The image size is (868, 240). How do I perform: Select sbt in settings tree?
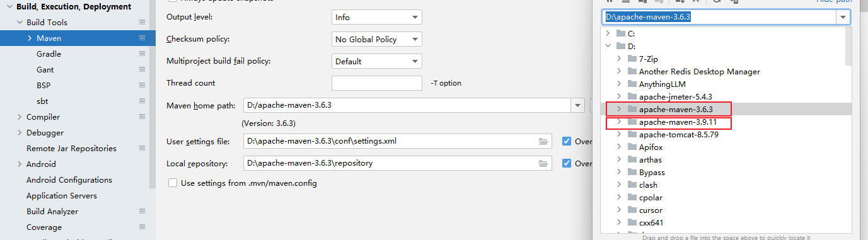pyautogui.click(x=42, y=101)
